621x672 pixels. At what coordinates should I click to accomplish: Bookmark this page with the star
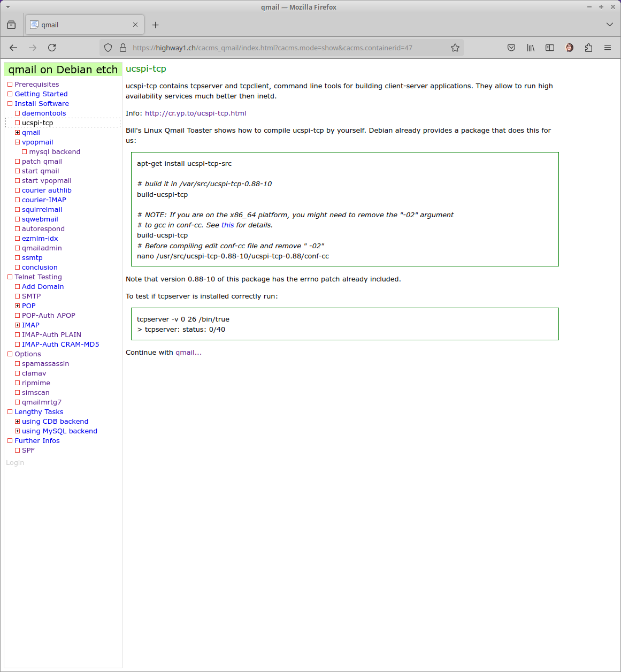tap(455, 48)
